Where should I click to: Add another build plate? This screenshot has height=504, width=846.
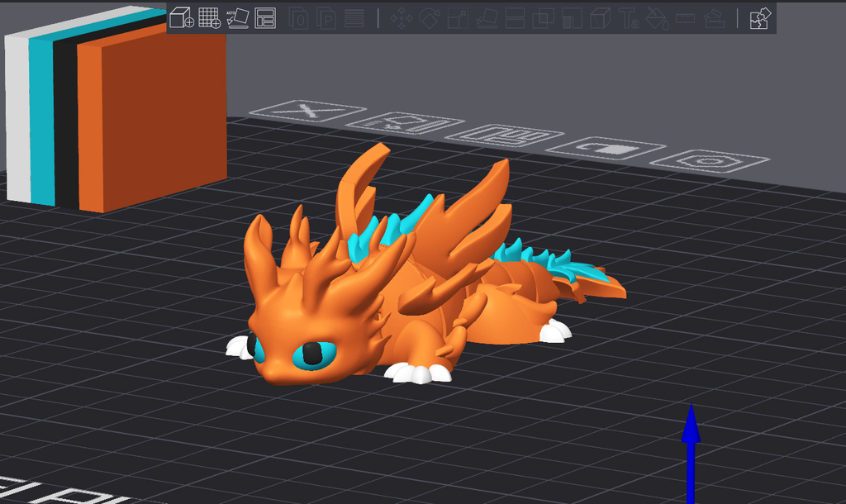point(209,18)
